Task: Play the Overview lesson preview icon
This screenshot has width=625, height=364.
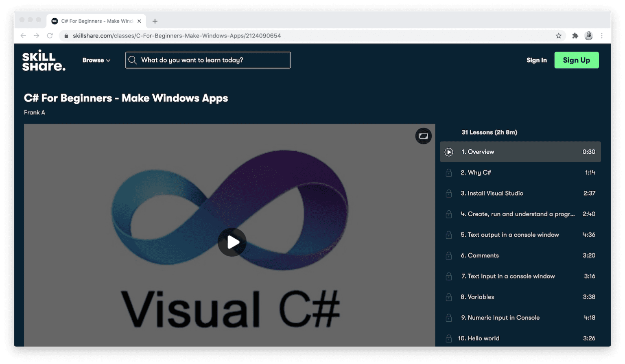Action: (x=449, y=152)
